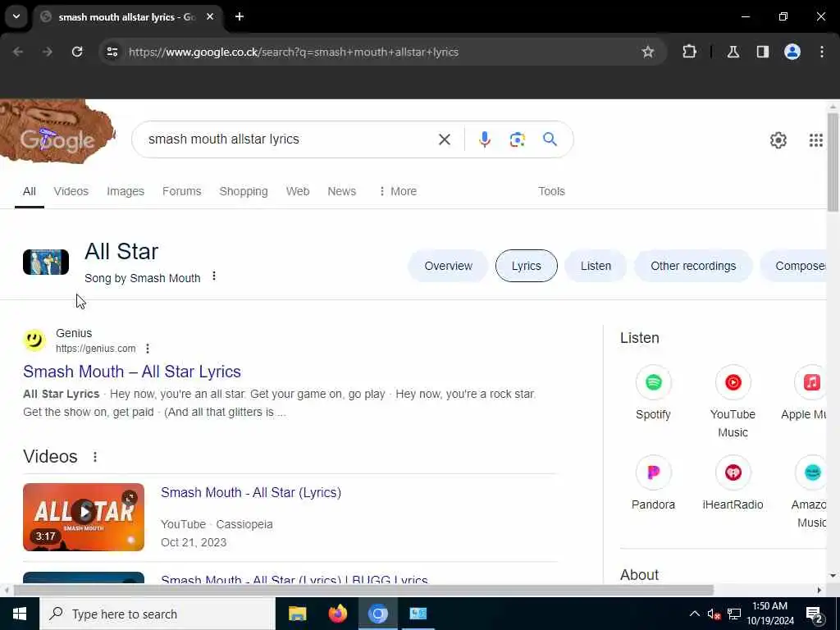
Task: Select the All results tab
Action: 29,191
